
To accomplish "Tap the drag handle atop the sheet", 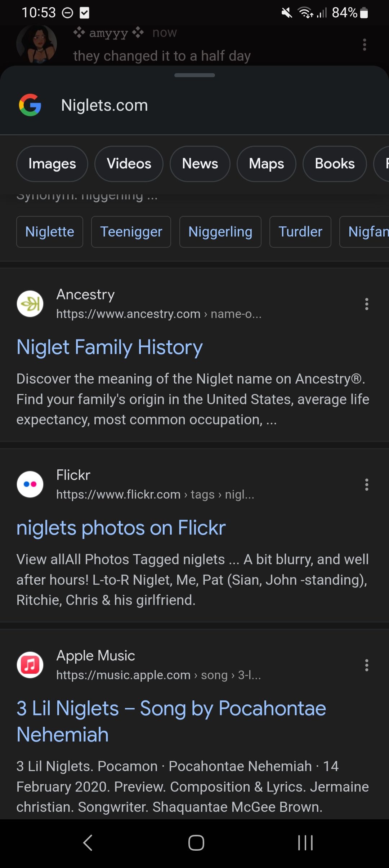I will tap(194, 75).
